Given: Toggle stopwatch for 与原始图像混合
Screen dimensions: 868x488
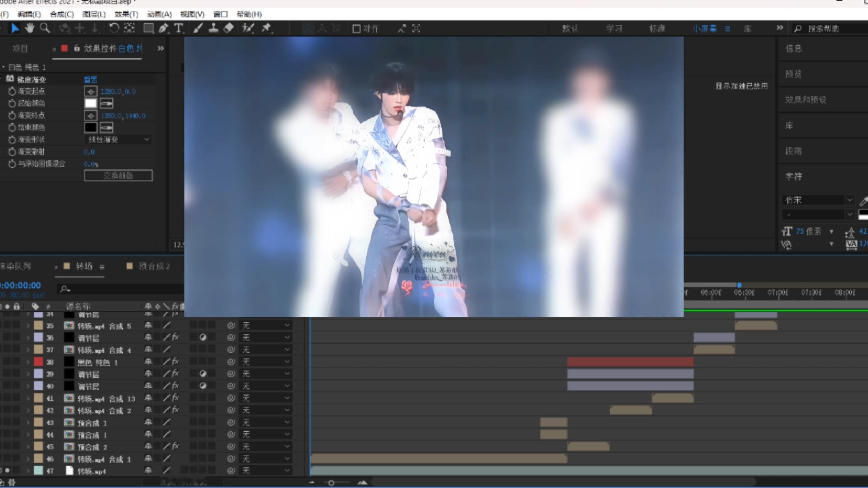Looking at the screenshot, I should pyautogui.click(x=12, y=164).
